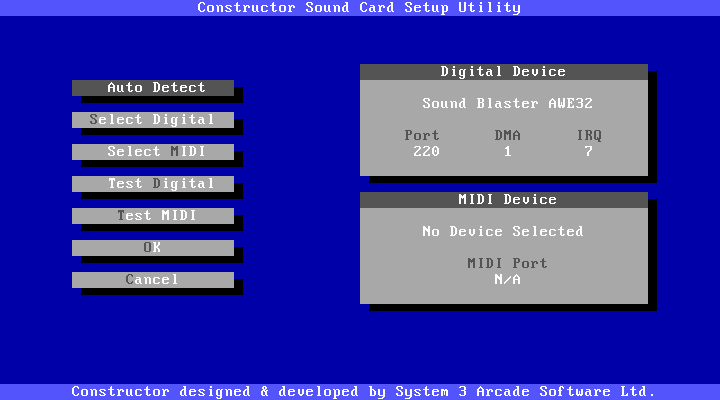Select the MIDI port N/A value
This screenshot has height=400, width=720.
[x=507, y=280]
